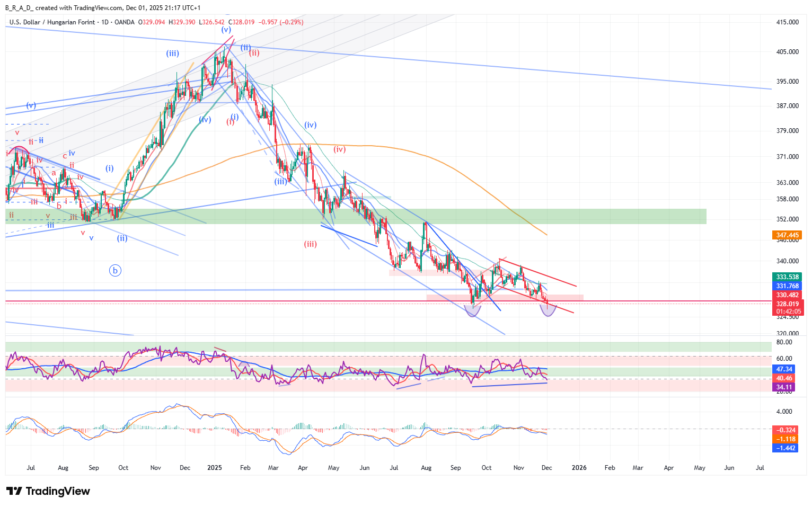Click the green 333.538 price tag
Viewport: 812px width, 507px height.
(x=787, y=277)
